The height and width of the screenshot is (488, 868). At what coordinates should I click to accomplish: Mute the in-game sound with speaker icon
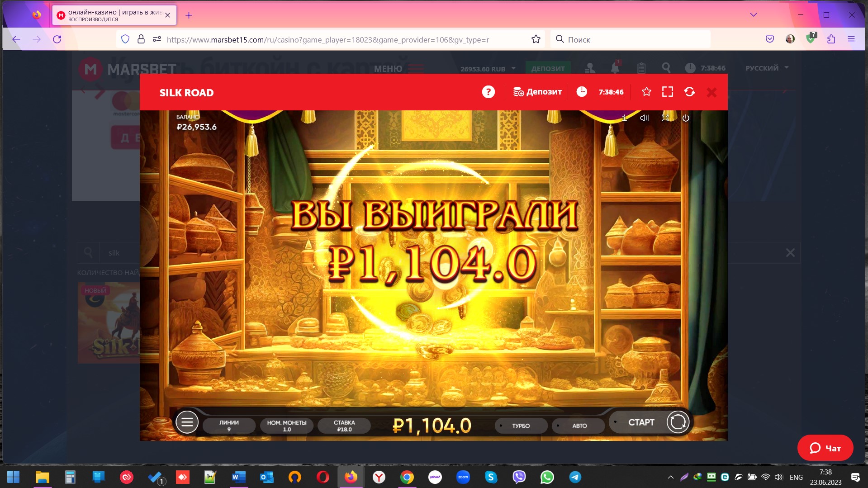(645, 118)
